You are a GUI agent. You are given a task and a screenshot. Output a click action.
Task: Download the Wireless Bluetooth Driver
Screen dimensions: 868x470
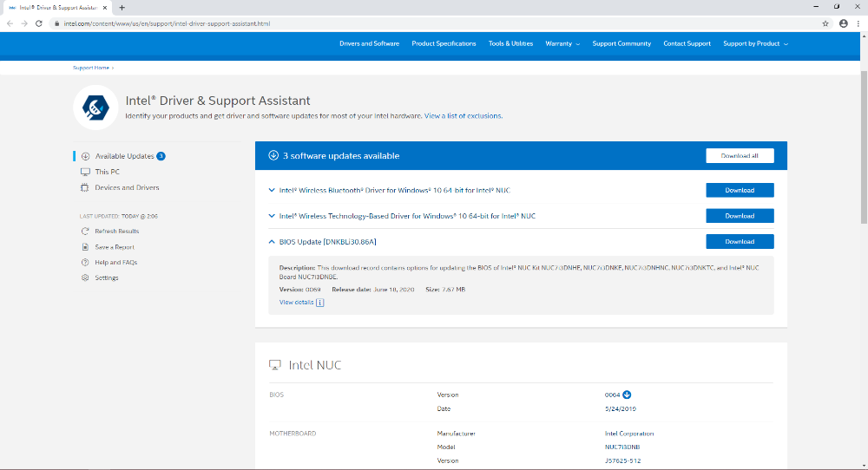pos(740,190)
